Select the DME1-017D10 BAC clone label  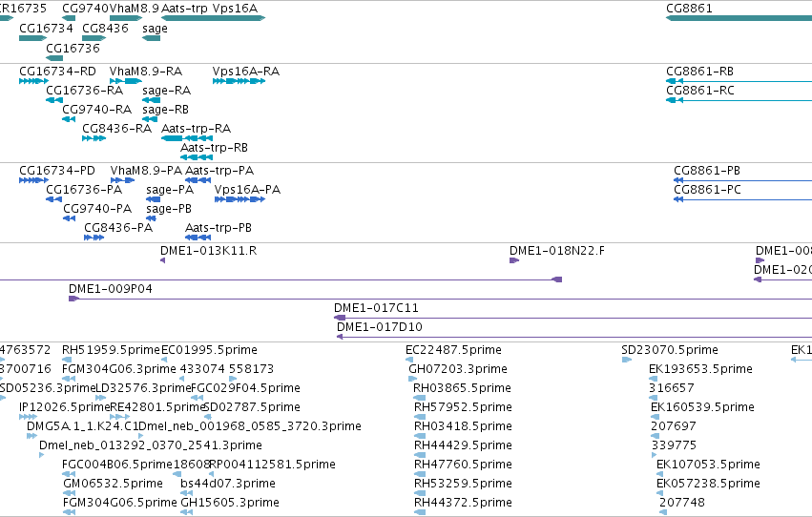380,327
